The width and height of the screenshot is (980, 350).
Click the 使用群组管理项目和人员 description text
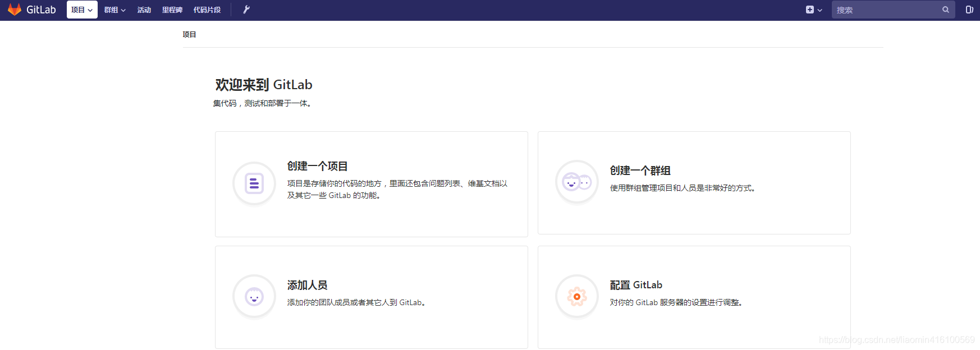pos(683,188)
